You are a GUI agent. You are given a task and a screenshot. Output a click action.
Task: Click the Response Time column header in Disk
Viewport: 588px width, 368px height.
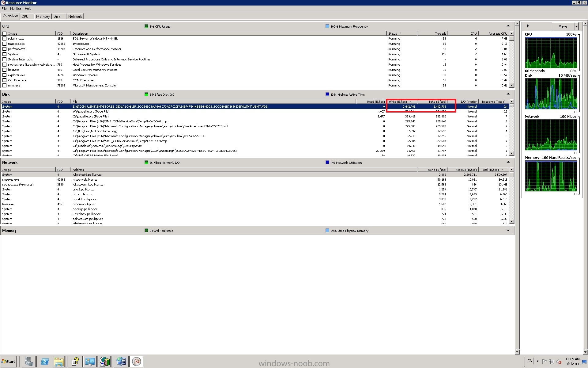click(494, 102)
